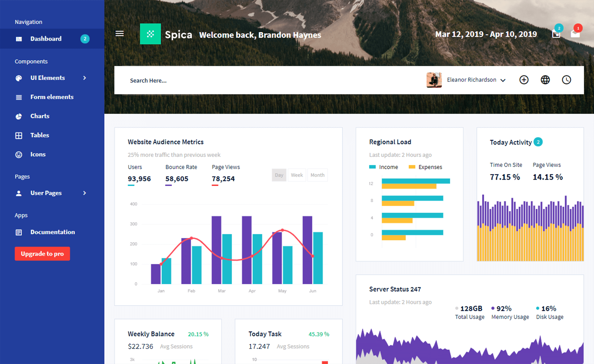Click the globe/language icon in header
Image resolution: width=594 pixels, height=364 pixels.
(x=545, y=80)
